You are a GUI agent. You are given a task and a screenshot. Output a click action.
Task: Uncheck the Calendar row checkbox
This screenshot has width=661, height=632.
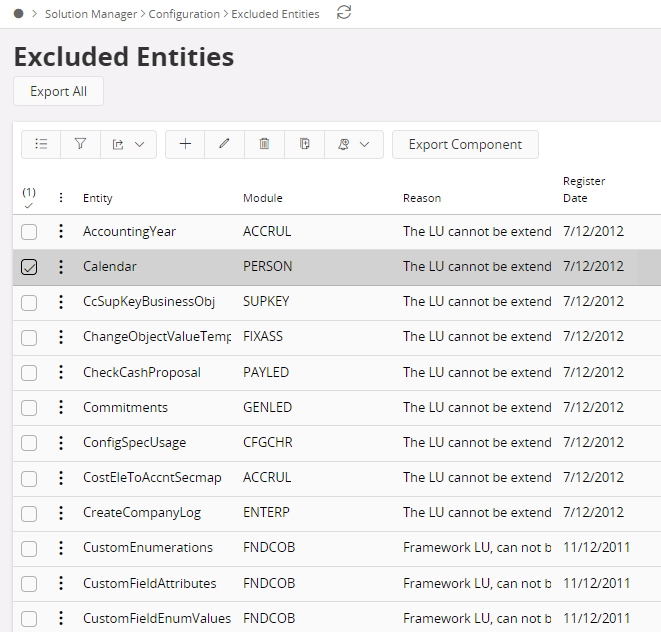[29, 267]
